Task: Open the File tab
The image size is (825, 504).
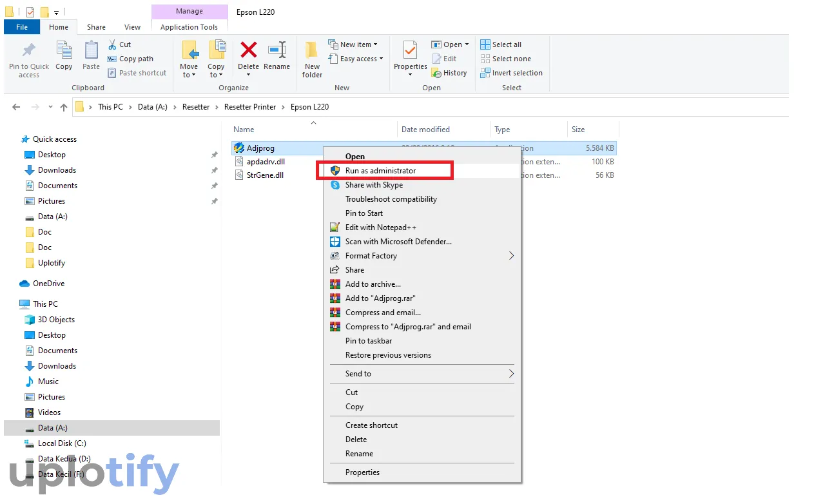Action: click(22, 27)
